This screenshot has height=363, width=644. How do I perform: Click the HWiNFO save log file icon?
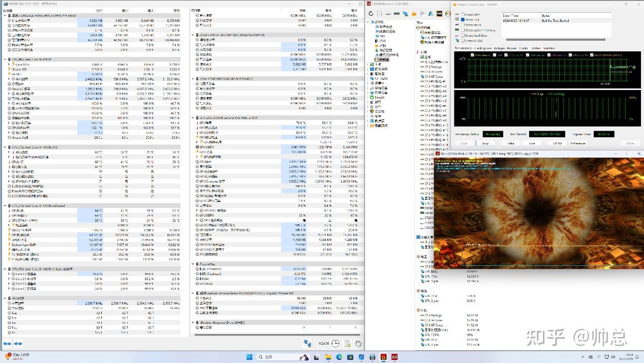tap(347, 344)
